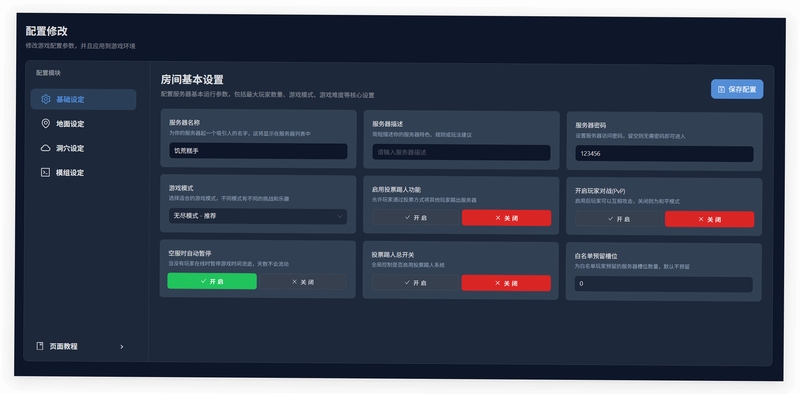Switch 投票踢人总开关 to 关闭
Viewport: 800px width, 394px height.
[x=506, y=283]
